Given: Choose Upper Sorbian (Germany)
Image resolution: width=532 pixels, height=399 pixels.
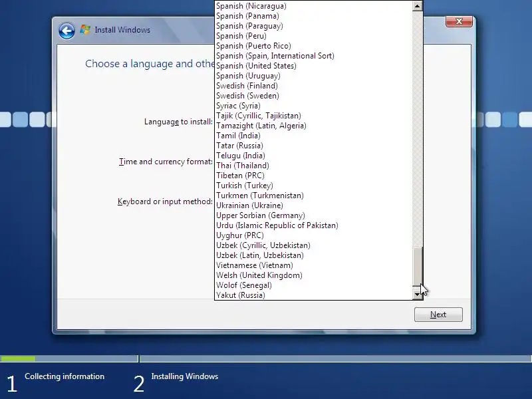Looking at the screenshot, I should tap(314, 215).
